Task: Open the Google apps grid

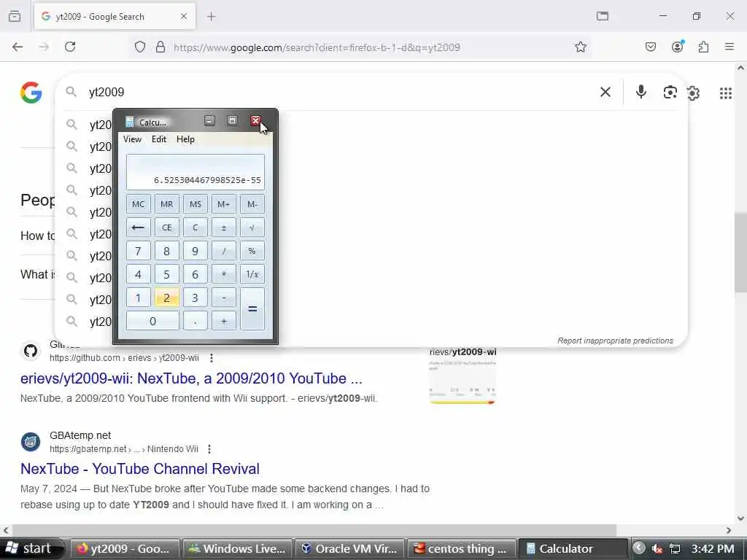Action: (x=726, y=93)
